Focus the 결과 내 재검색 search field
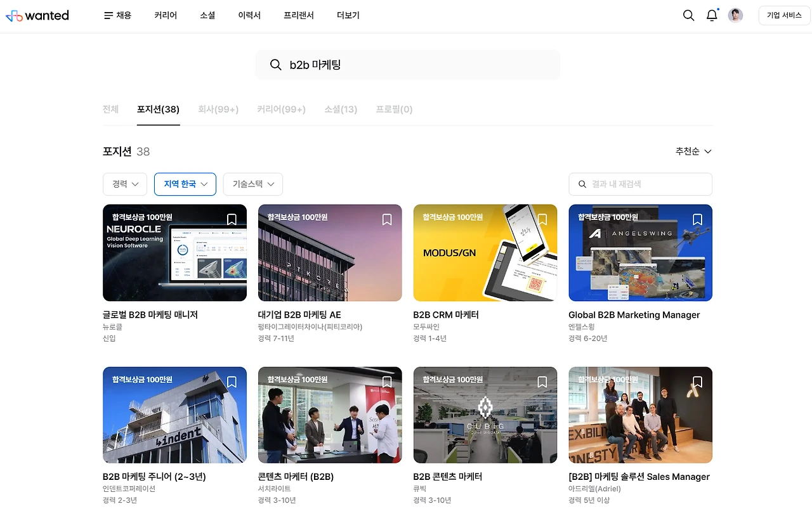 pos(640,184)
